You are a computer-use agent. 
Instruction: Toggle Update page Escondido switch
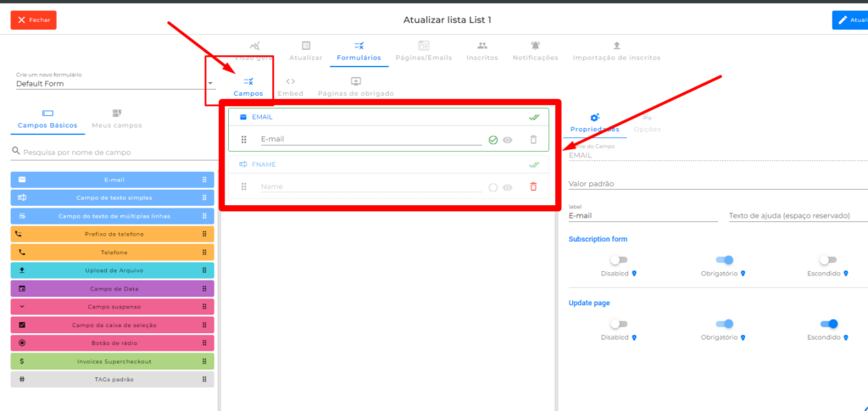(828, 324)
